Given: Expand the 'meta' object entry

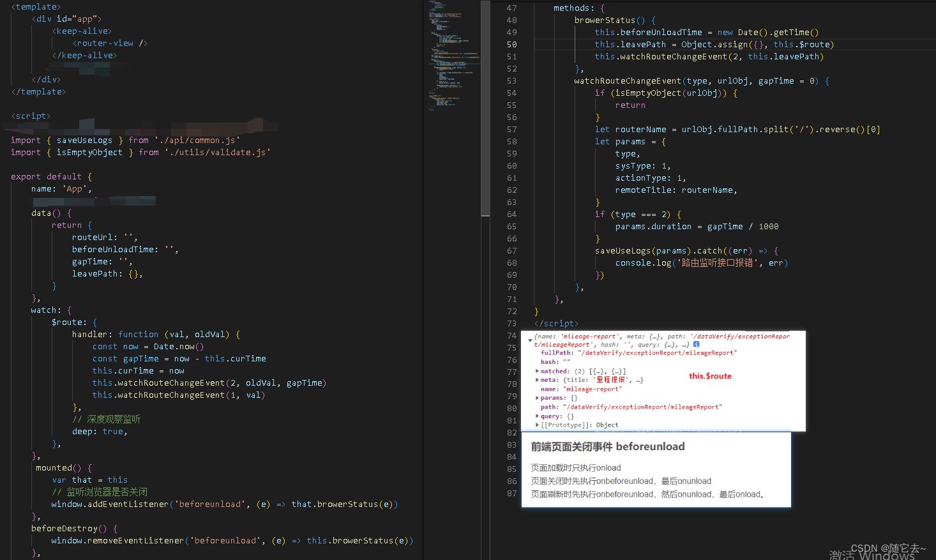Looking at the screenshot, I should (x=537, y=380).
